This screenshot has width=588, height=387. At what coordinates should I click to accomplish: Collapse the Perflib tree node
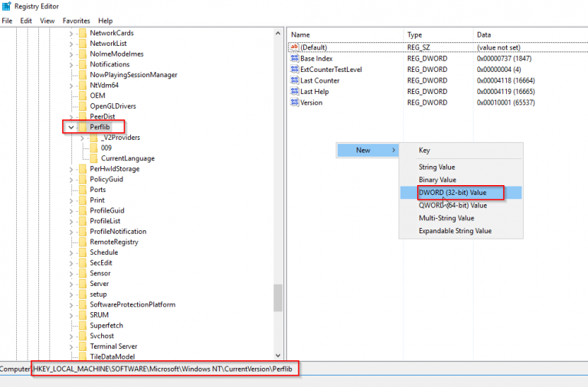[70, 127]
